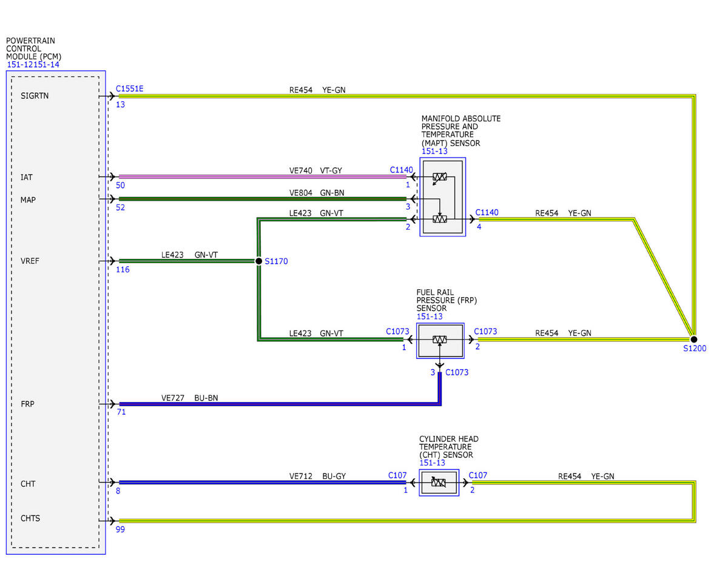Screen dimensions: 728x562
Task: Open the 151-13 link under FRP sensor
Action: pyautogui.click(x=430, y=316)
